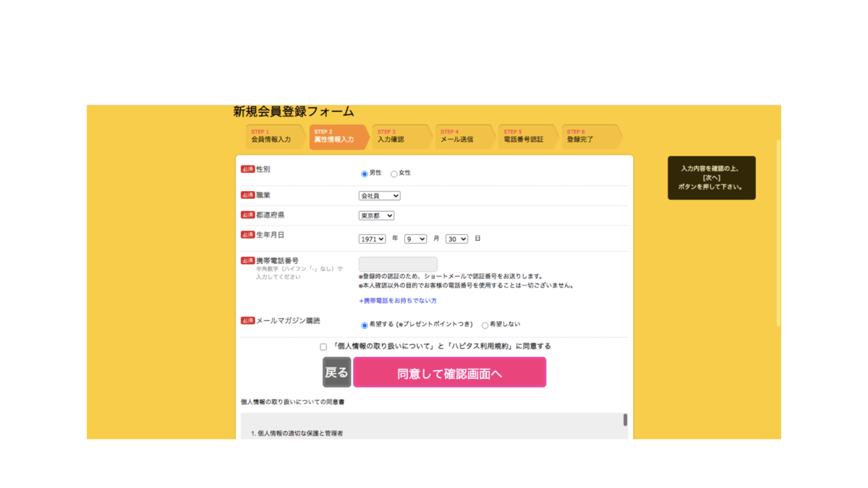The width and height of the screenshot is (868, 488).
Task: Select the 男性 radio button
Action: point(365,174)
